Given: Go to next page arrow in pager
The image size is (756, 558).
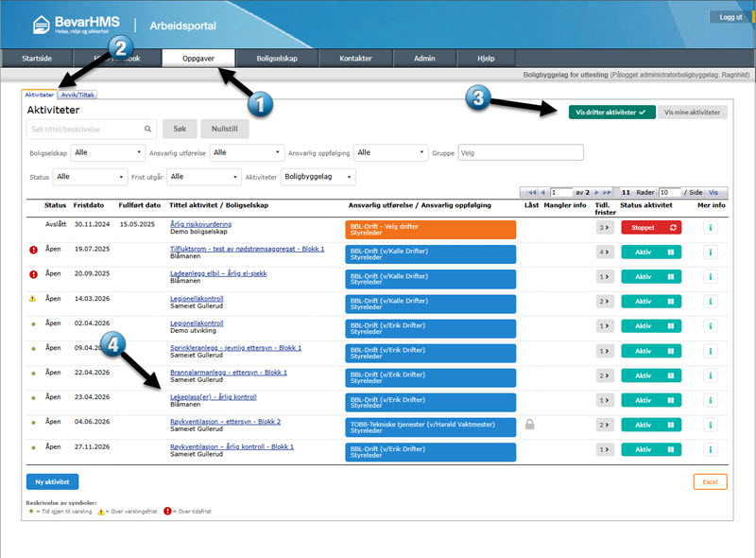Looking at the screenshot, I should point(596,192).
